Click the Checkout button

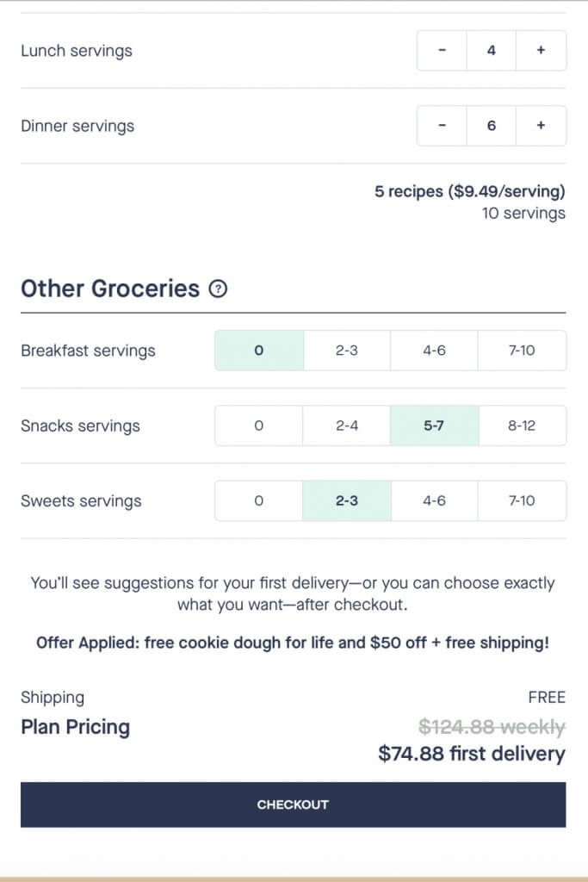293,804
